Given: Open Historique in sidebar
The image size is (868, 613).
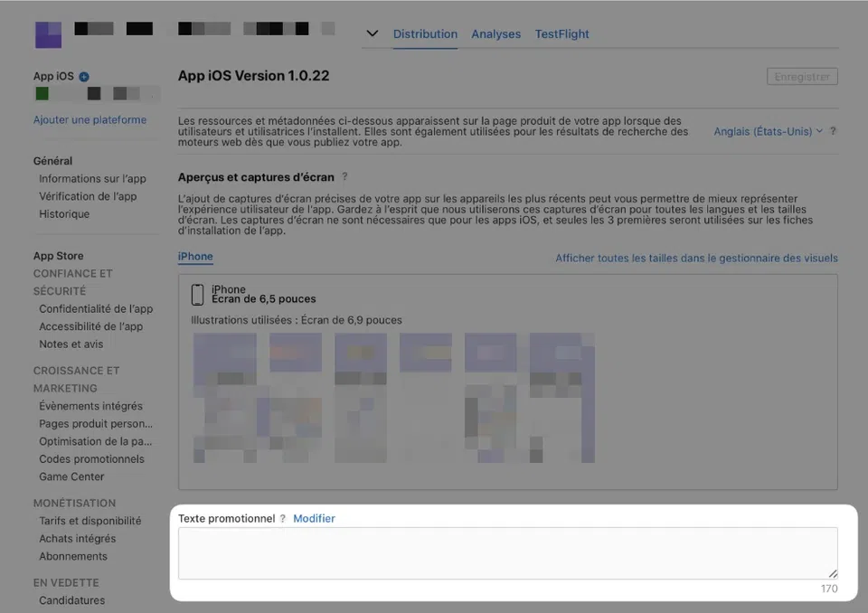Looking at the screenshot, I should (64, 213).
